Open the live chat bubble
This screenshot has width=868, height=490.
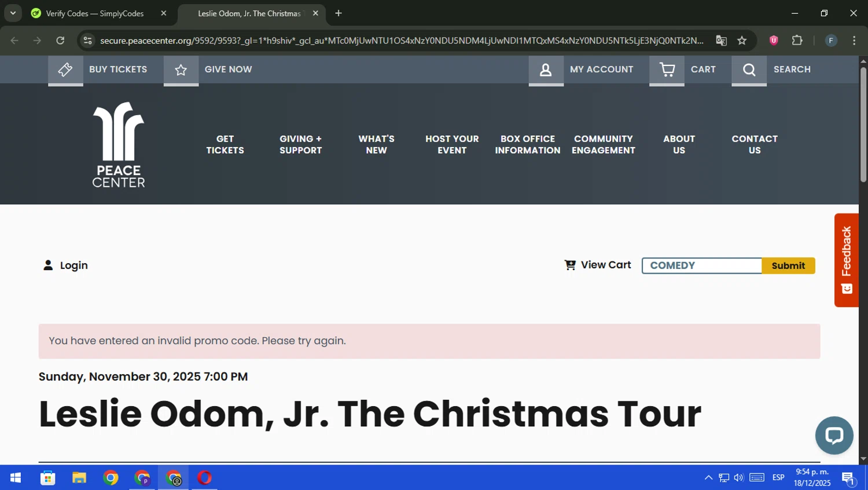pos(834,435)
